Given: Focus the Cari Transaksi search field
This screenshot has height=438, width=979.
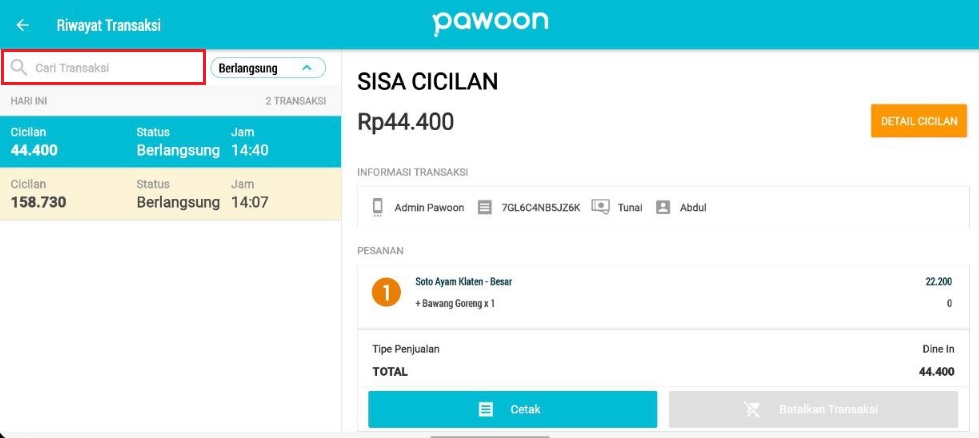Looking at the screenshot, I should coord(104,67).
